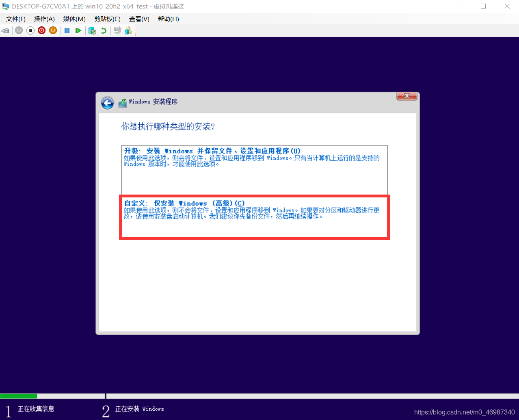The height and width of the screenshot is (420, 519).
Task: Open the 查看(V) menu
Action: click(139, 19)
